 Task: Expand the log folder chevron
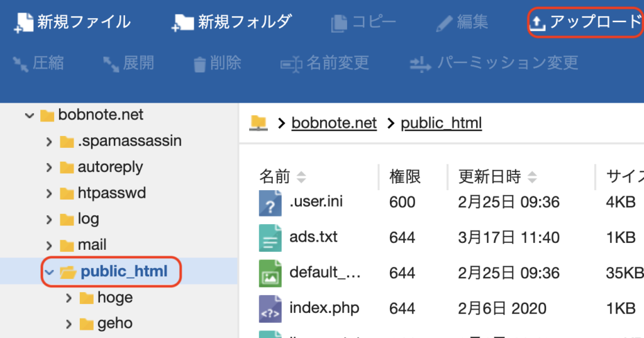pos(49,220)
